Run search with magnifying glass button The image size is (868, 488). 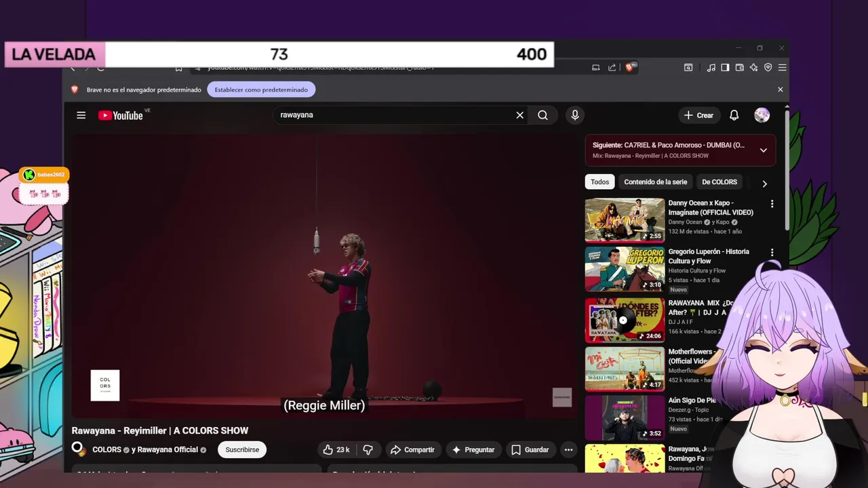pyautogui.click(x=543, y=115)
